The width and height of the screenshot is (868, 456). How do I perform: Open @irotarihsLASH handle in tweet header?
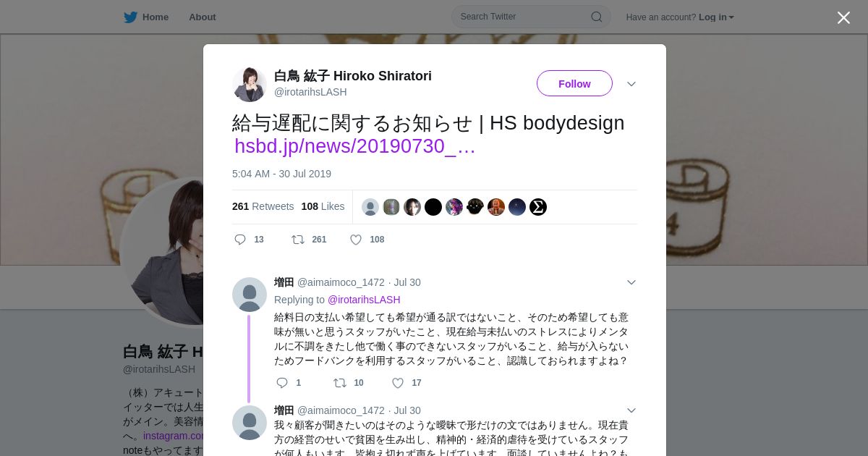[310, 92]
